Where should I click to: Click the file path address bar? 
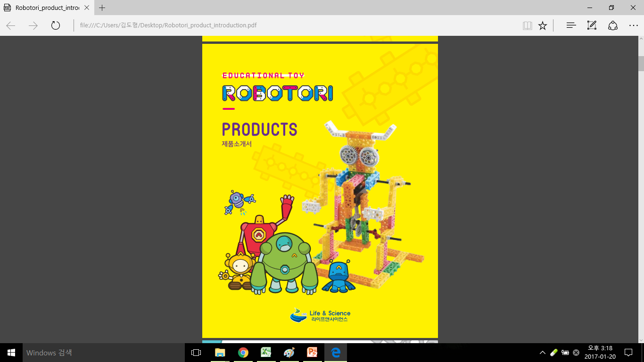pos(297,25)
